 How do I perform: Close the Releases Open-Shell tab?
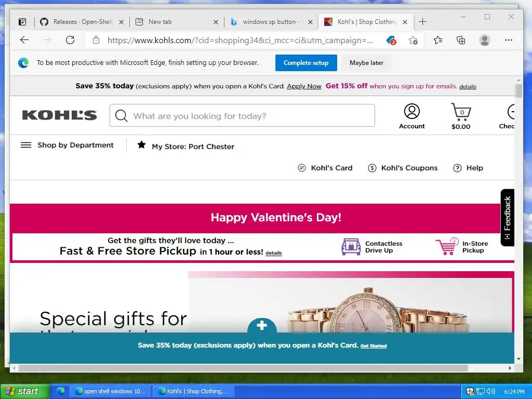coord(121,22)
